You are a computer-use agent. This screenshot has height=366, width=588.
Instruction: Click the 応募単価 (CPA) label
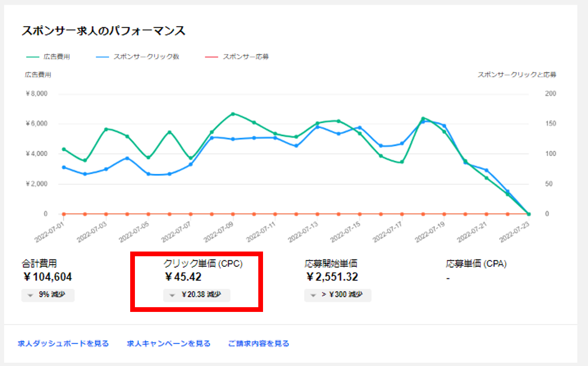point(476,264)
